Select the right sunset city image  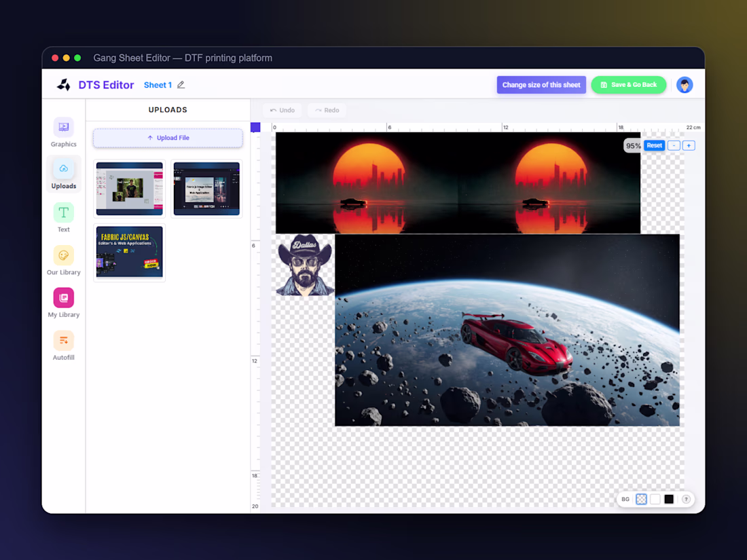coord(549,183)
